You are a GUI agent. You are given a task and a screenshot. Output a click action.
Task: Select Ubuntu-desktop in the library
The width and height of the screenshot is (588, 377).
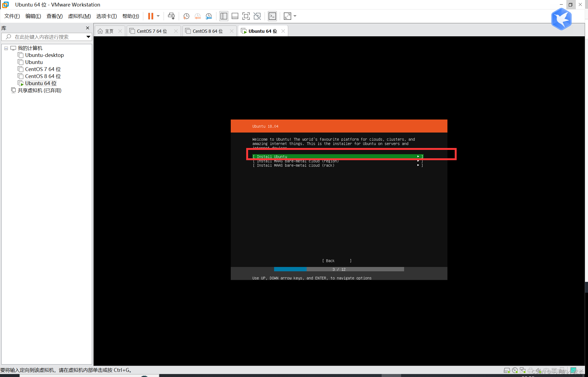click(44, 55)
